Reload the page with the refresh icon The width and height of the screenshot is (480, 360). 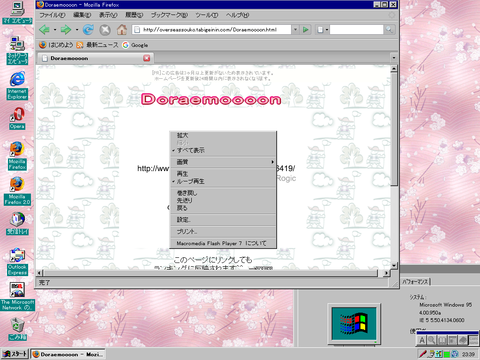coord(88,30)
